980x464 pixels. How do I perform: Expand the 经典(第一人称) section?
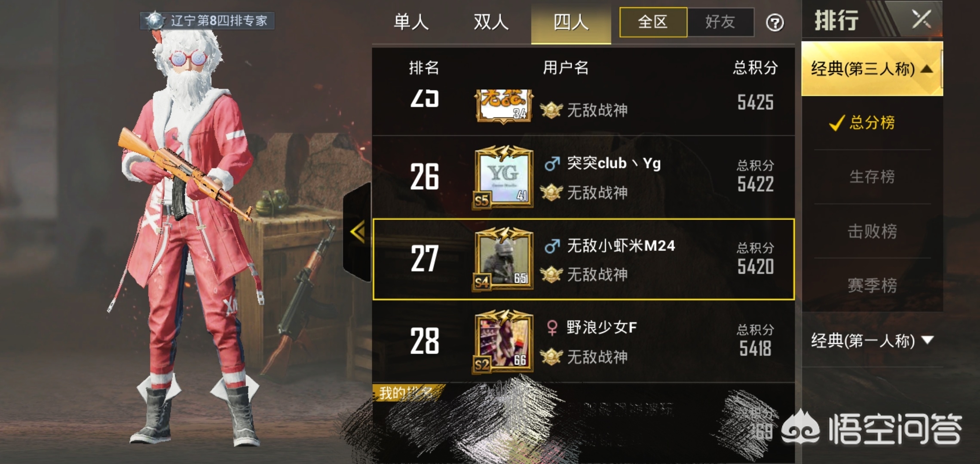pyautogui.click(x=872, y=341)
